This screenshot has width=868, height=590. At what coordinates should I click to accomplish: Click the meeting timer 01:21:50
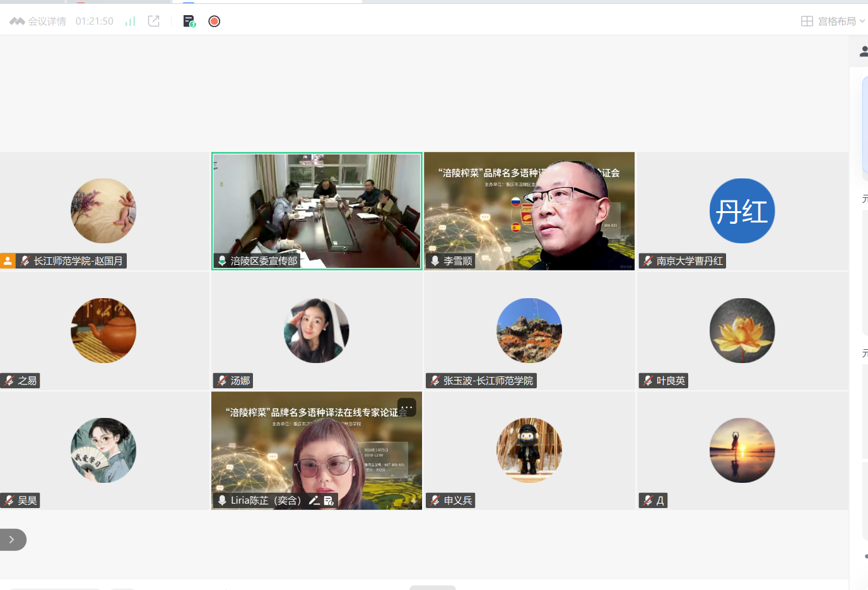click(x=95, y=21)
